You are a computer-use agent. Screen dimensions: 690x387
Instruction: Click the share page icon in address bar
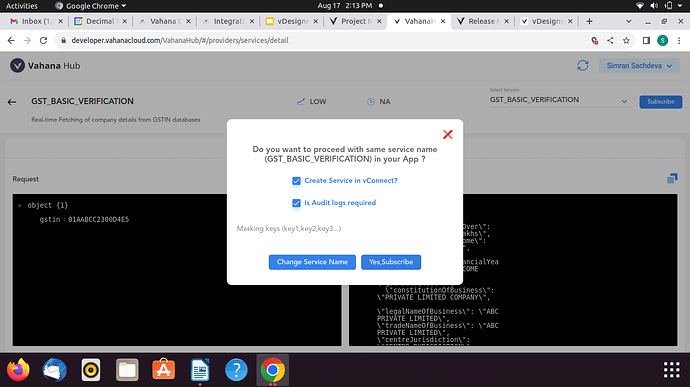(x=610, y=41)
